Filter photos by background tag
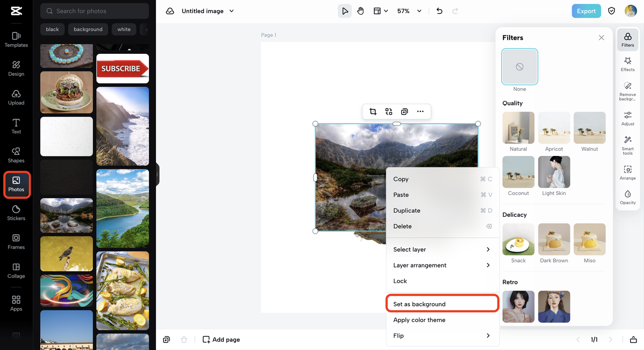The image size is (644, 350). tap(88, 29)
